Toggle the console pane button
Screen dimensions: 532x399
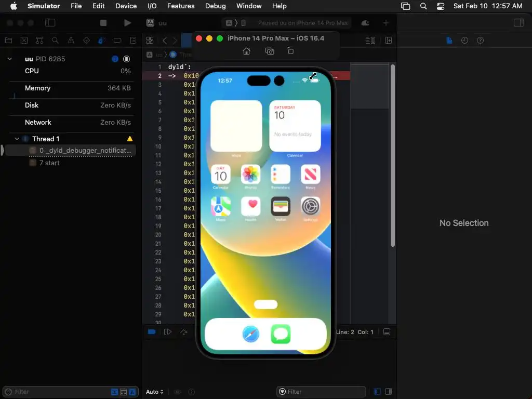tap(389, 392)
